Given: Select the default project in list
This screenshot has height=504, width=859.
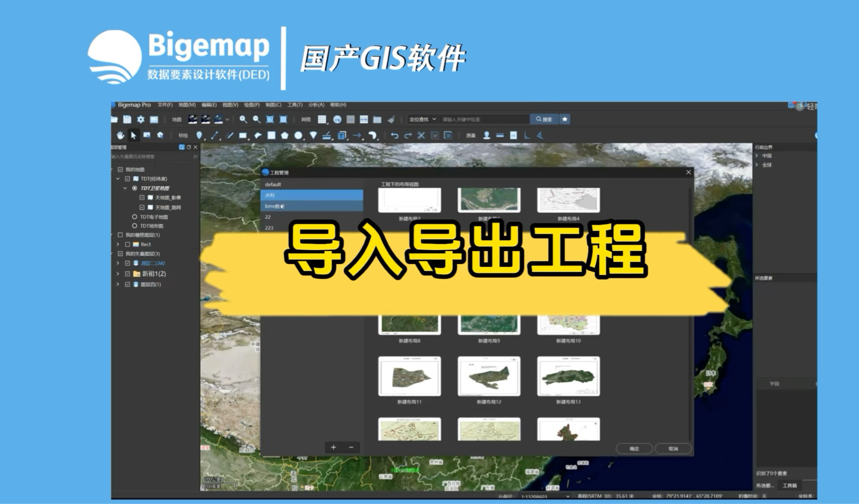Looking at the screenshot, I should pyautogui.click(x=312, y=185).
